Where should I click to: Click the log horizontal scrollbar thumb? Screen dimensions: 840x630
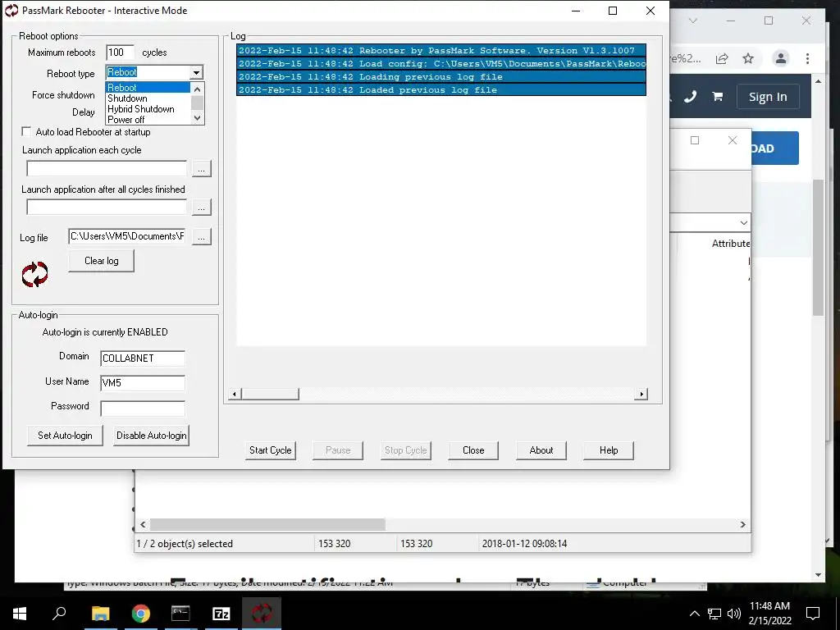point(270,395)
